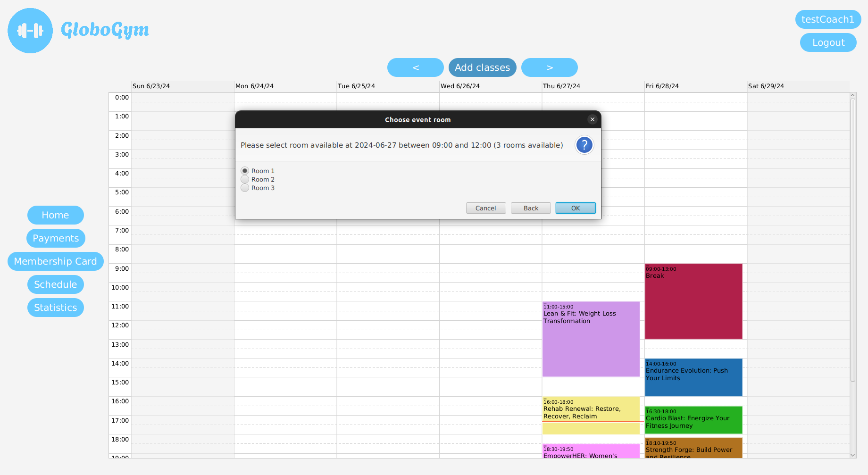Open the testCoach1 profile button
Viewport: 868px width, 475px height.
pyautogui.click(x=827, y=19)
